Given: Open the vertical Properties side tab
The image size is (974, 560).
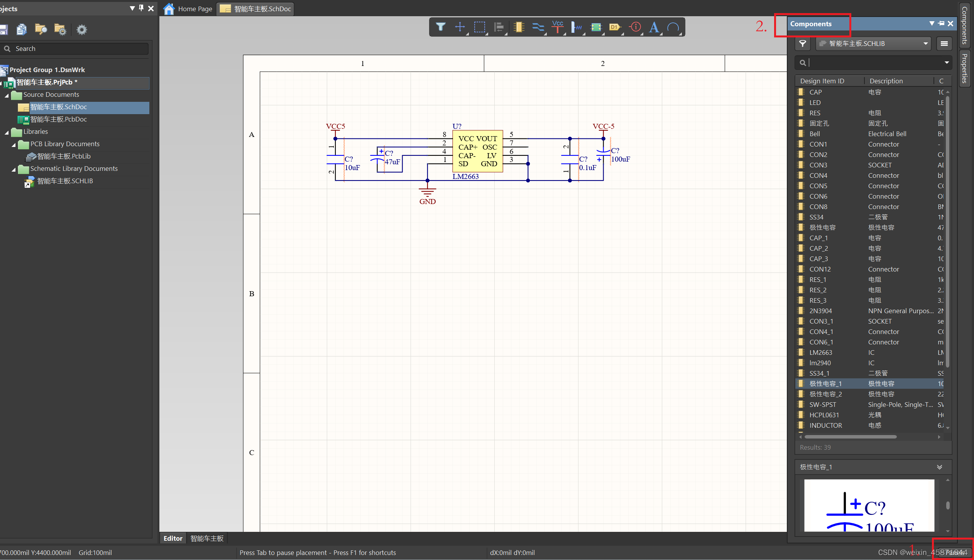Looking at the screenshot, I should coord(964,68).
